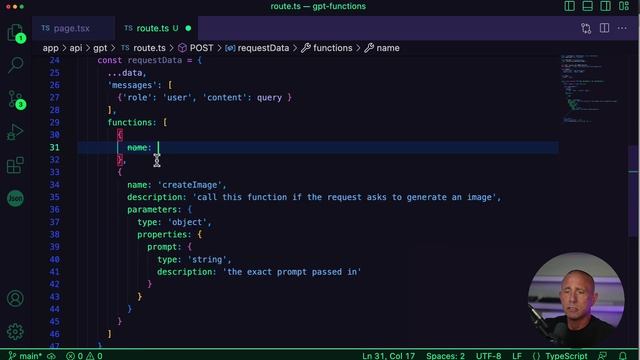Click 'createImage' string on line 34
The width and height of the screenshot is (640, 360).
tap(190, 185)
